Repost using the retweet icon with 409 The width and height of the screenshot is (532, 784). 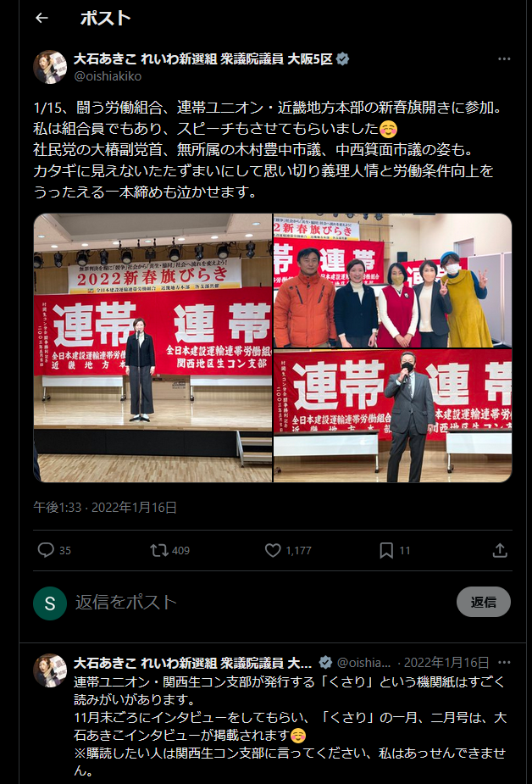[159, 551]
